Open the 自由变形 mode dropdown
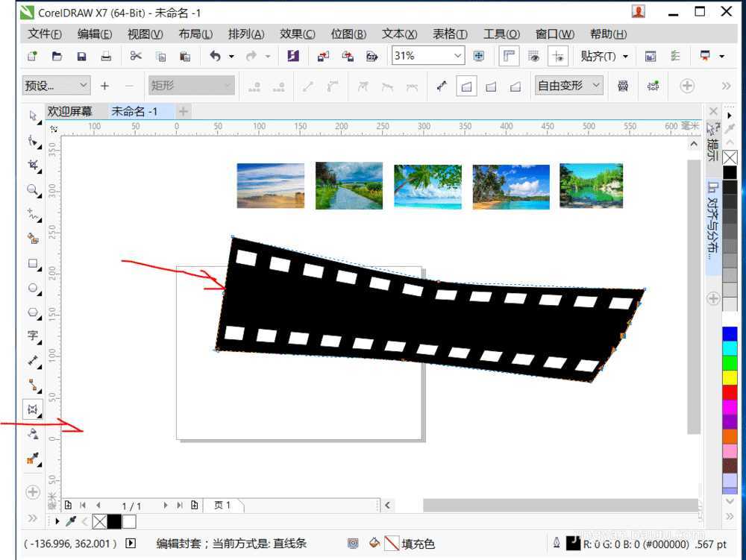This screenshot has width=746, height=560. pyautogui.click(x=594, y=86)
